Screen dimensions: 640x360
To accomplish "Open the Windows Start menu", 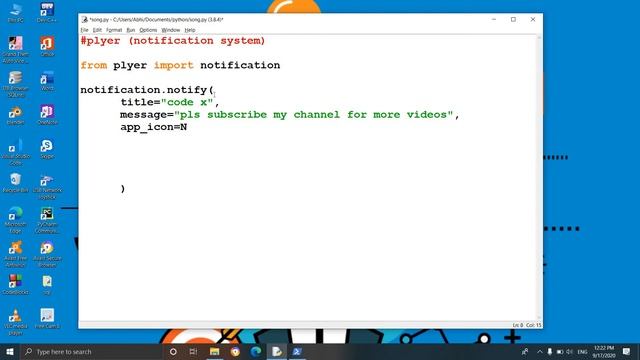I will (10, 351).
